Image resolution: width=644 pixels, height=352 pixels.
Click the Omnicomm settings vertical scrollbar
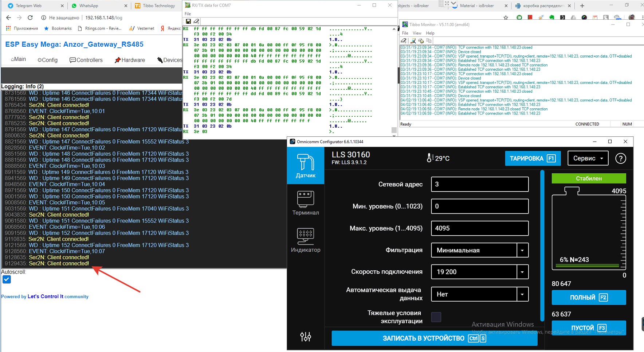pyautogui.click(x=542, y=245)
